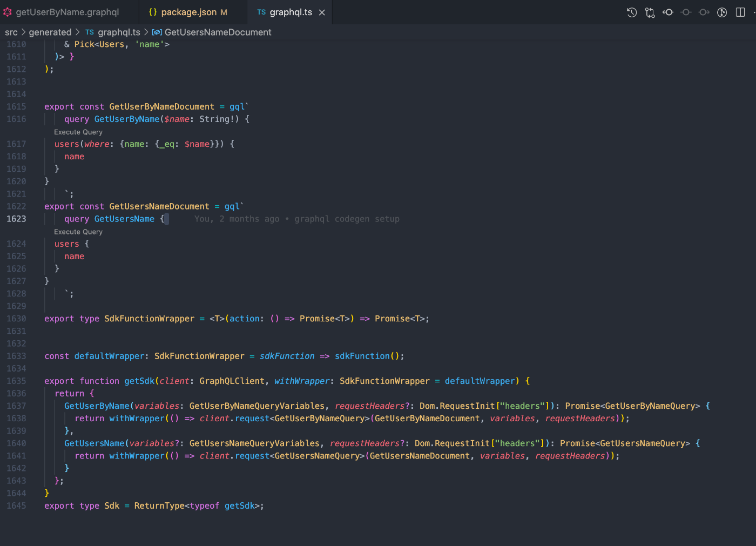Switch to getUserByName.graphql tab
Viewport: 756px width, 546px height.
[67, 12]
